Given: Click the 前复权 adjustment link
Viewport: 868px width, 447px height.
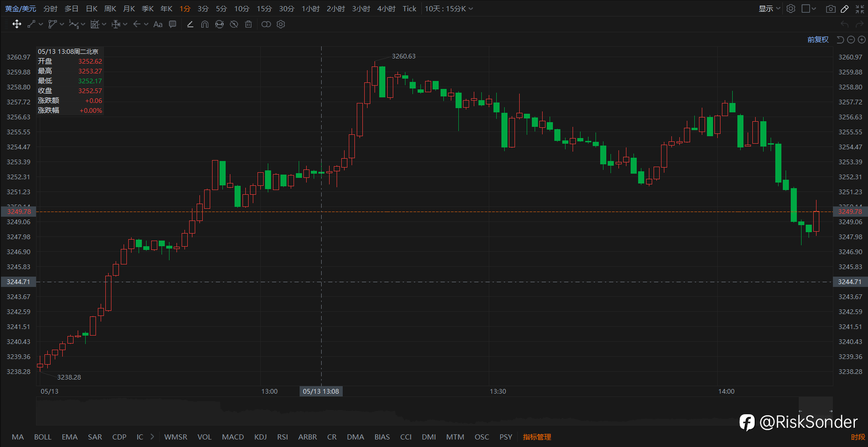Looking at the screenshot, I should click(x=818, y=40).
